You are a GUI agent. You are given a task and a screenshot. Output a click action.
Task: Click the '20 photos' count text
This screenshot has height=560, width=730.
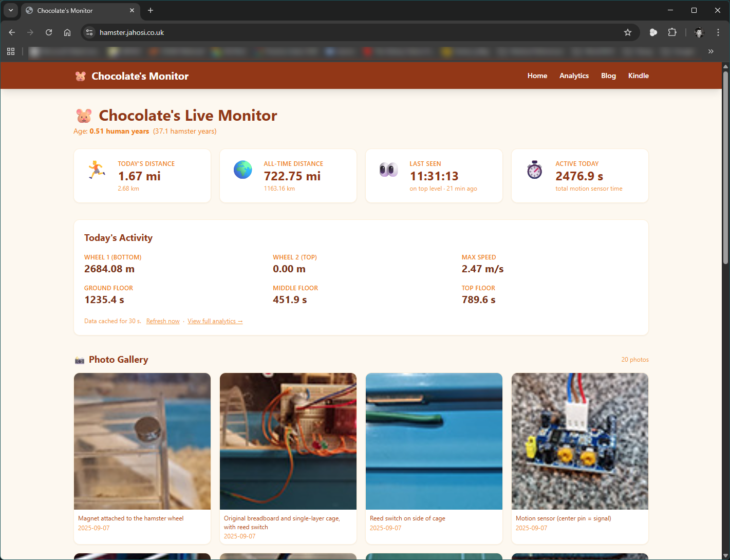[635, 360]
